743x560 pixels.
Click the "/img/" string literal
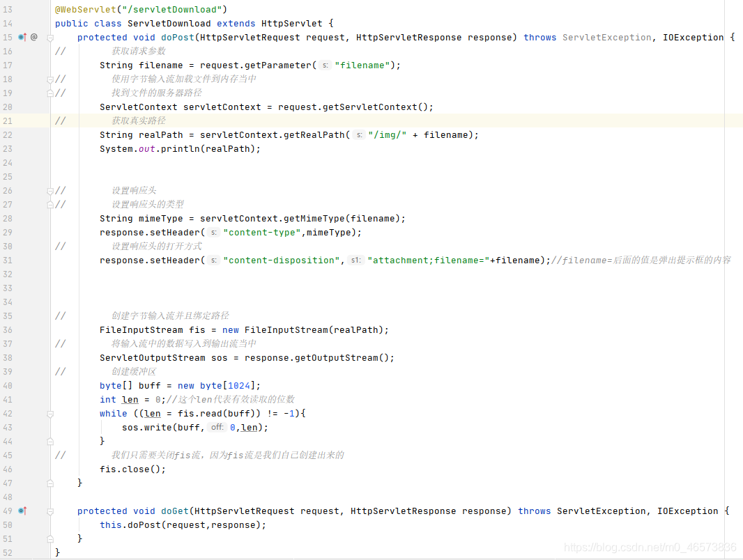coord(387,135)
